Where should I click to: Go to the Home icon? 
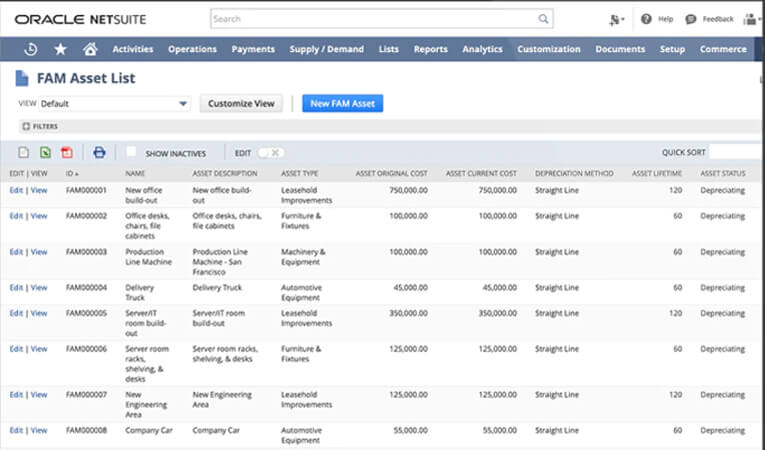click(x=90, y=49)
